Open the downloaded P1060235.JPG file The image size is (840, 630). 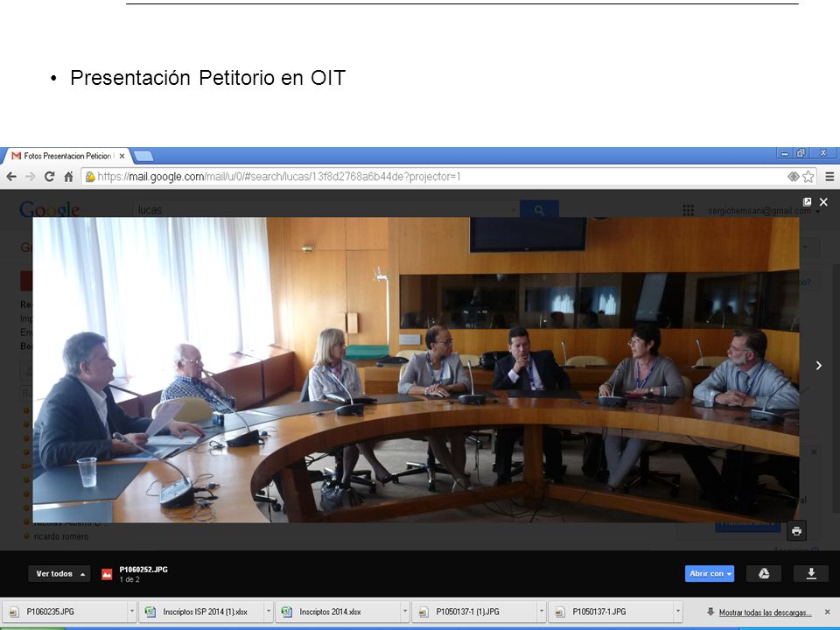click(x=65, y=612)
